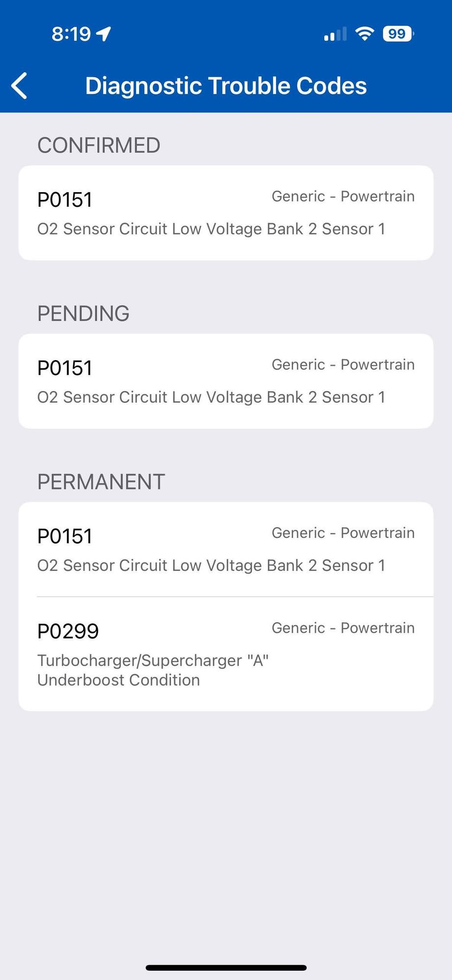Select the PERMANENT section header
The width and height of the screenshot is (452, 980).
click(x=101, y=482)
